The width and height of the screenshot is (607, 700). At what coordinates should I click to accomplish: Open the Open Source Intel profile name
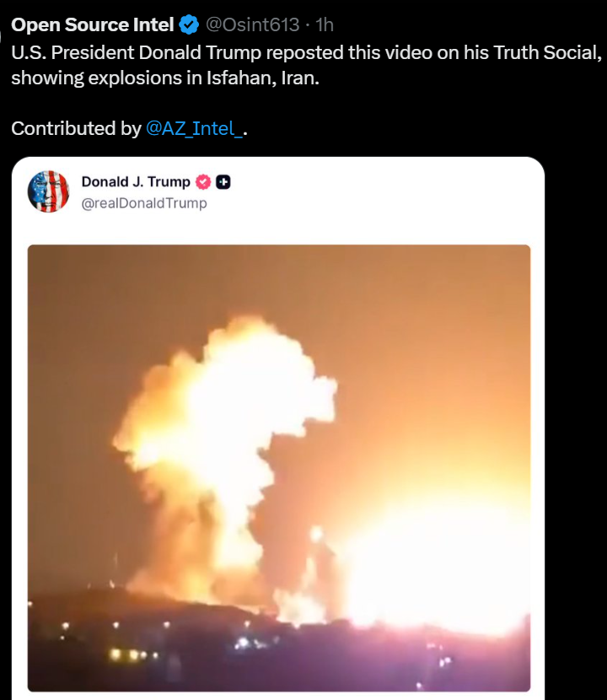(x=93, y=24)
